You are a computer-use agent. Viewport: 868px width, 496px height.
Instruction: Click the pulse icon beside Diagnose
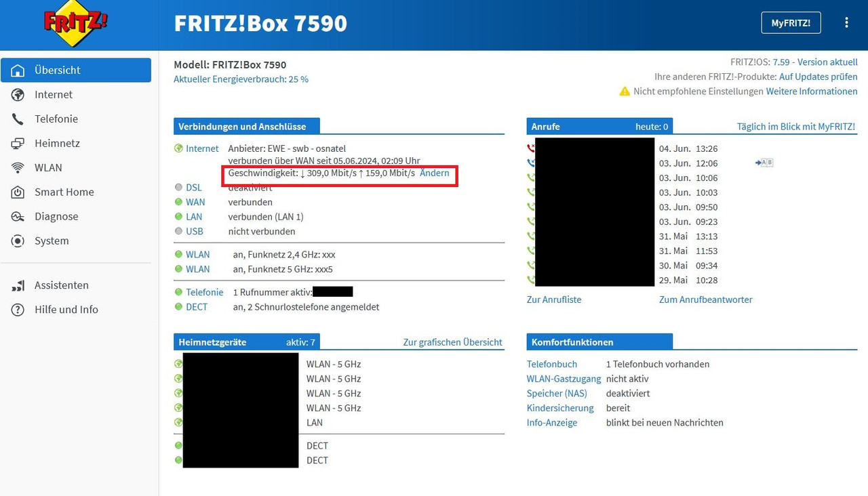click(18, 217)
